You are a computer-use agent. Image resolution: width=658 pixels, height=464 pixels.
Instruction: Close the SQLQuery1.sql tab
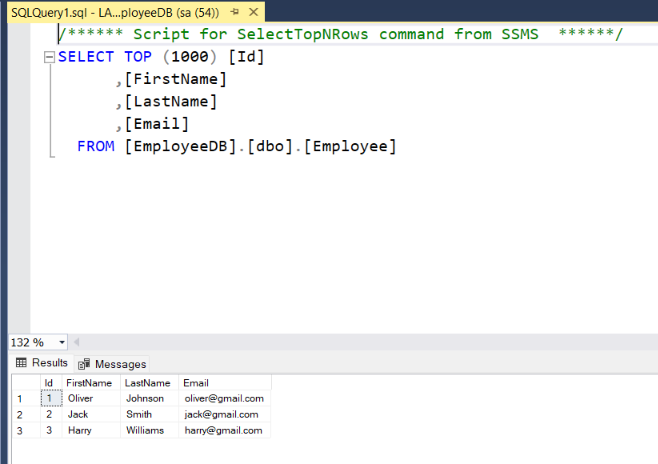[x=253, y=12]
